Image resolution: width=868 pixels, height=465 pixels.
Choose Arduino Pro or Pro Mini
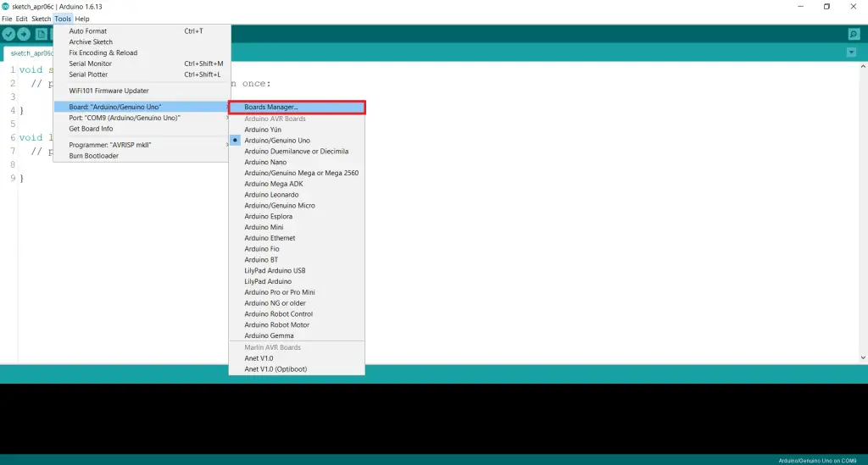(x=298, y=292)
